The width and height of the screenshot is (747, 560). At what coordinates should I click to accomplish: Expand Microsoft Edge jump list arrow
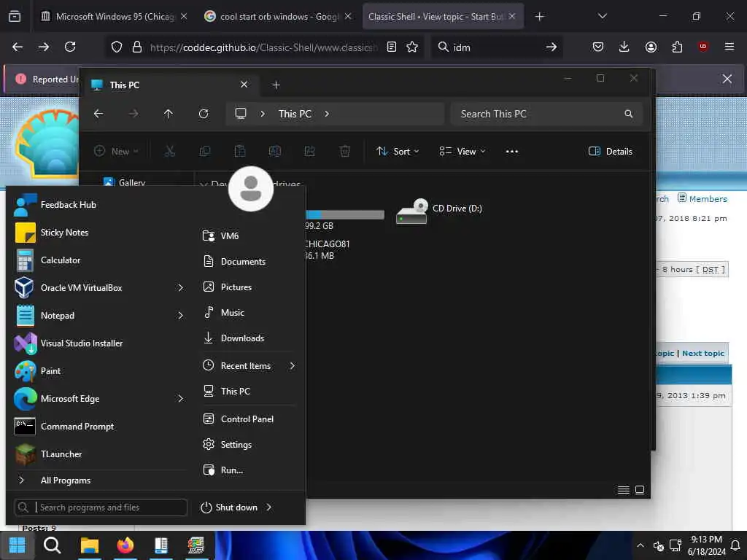point(180,399)
